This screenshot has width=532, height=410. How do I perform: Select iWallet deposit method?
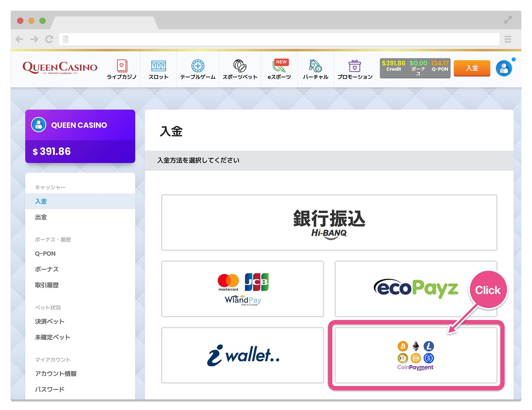[242, 355]
